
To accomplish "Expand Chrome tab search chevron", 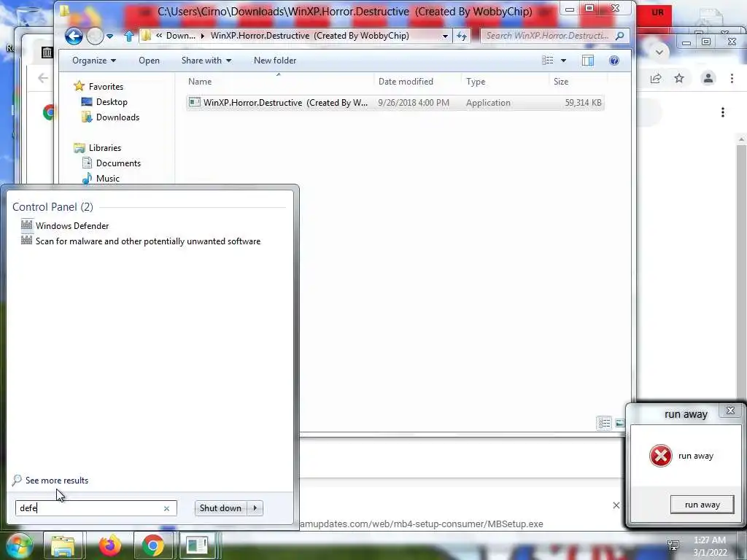I will point(659,52).
